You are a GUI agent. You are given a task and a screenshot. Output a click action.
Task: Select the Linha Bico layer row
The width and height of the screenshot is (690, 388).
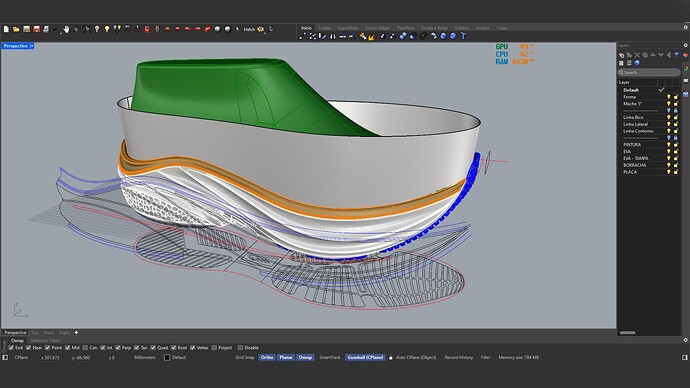649,117
